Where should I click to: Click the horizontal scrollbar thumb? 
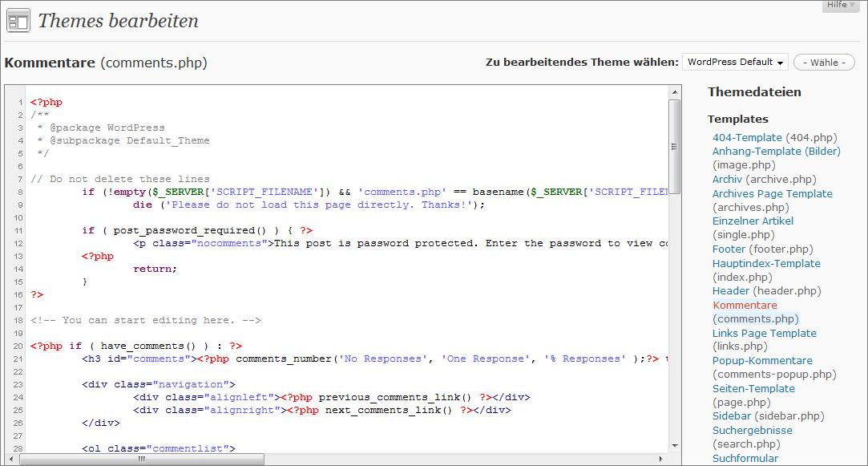click(x=142, y=459)
